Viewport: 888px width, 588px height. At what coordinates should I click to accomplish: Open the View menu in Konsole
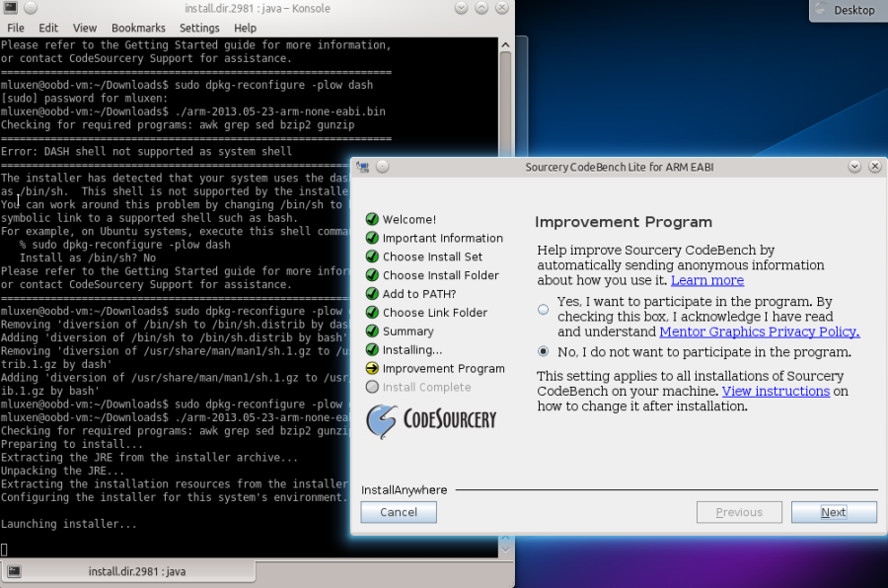coord(85,28)
